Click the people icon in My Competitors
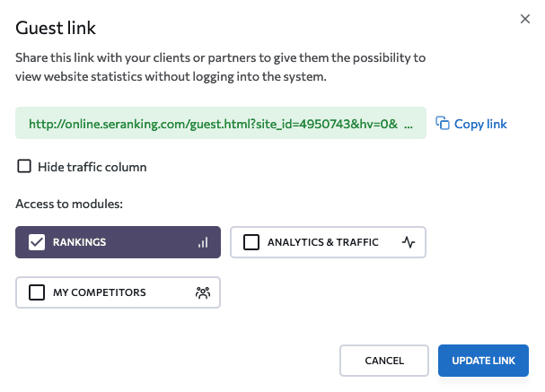Image resolution: width=545 pixels, height=392 pixels. pyautogui.click(x=203, y=292)
